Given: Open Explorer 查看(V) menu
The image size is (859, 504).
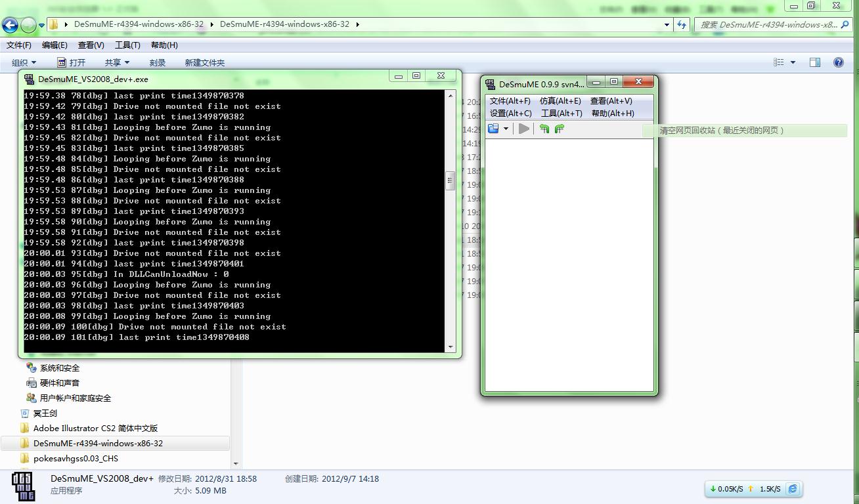Looking at the screenshot, I should coord(91,45).
